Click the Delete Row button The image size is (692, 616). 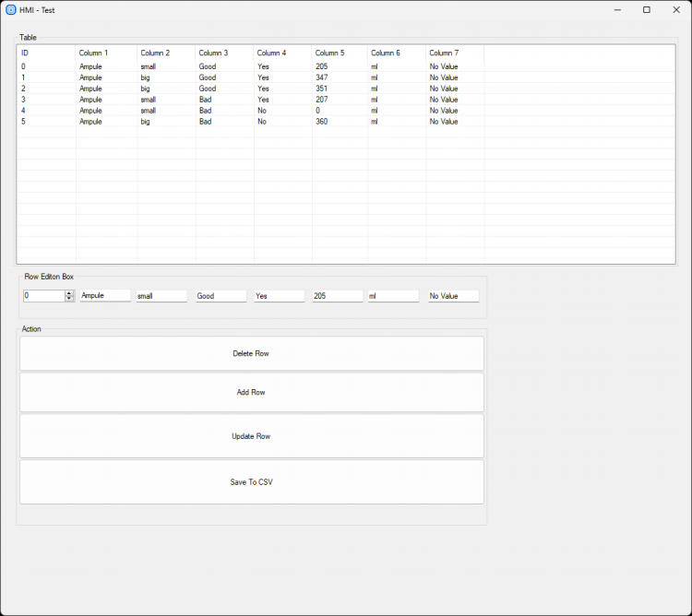[251, 353]
